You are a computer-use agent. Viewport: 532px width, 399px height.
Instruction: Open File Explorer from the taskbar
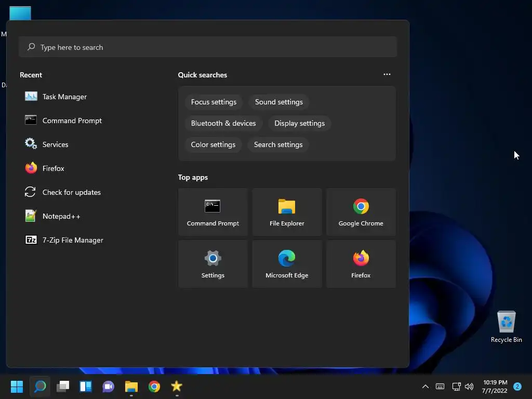(x=131, y=387)
